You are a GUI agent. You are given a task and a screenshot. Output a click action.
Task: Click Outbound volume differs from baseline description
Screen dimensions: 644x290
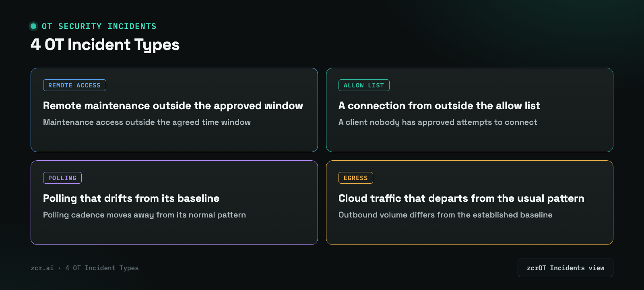point(445,215)
